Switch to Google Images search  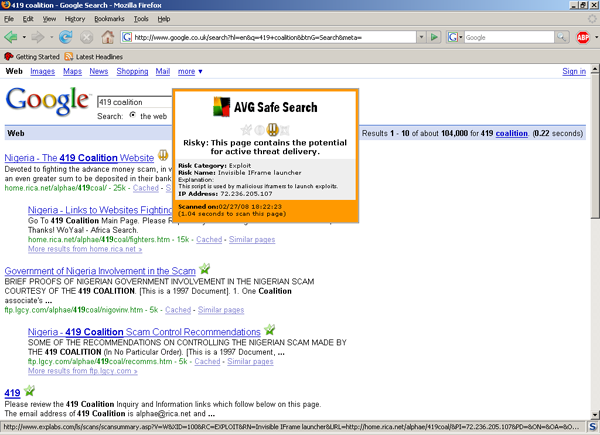pos(42,72)
